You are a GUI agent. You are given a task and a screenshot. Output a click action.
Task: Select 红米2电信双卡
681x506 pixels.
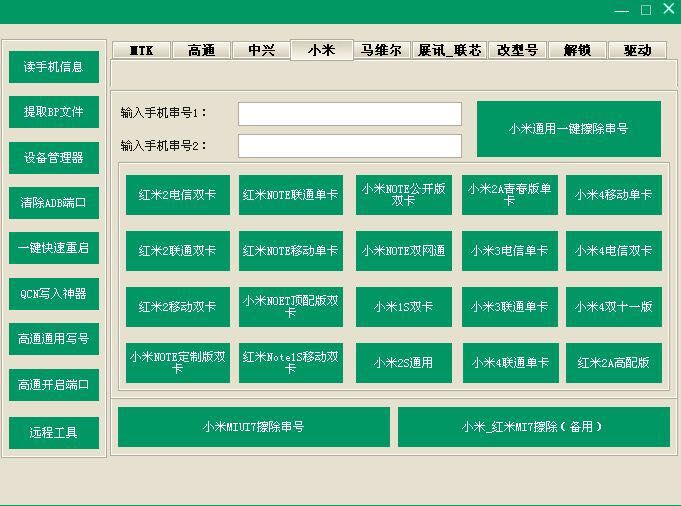click(178, 195)
